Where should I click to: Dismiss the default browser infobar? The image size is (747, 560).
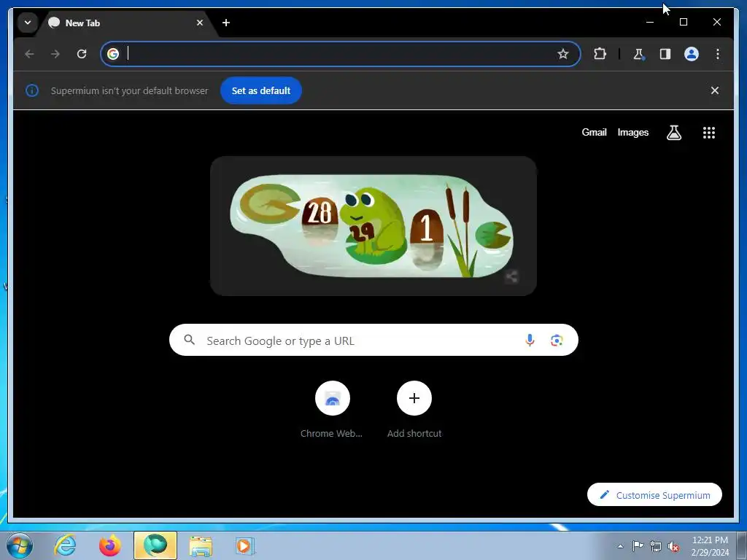coord(715,90)
